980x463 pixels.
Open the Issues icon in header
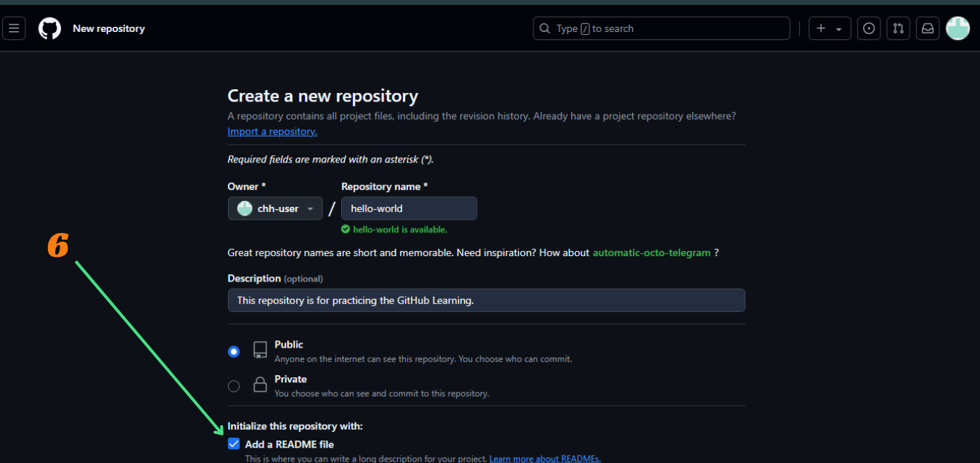click(869, 28)
